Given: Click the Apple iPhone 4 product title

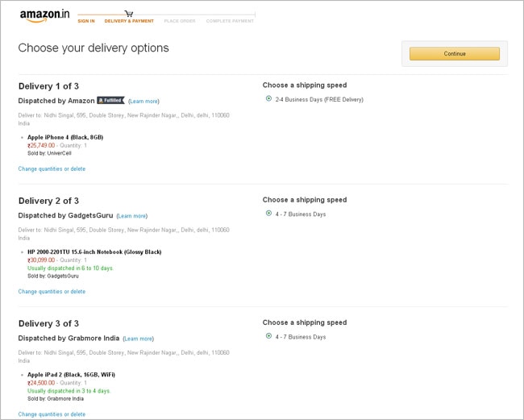Looking at the screenshot, I should (65, 137).
